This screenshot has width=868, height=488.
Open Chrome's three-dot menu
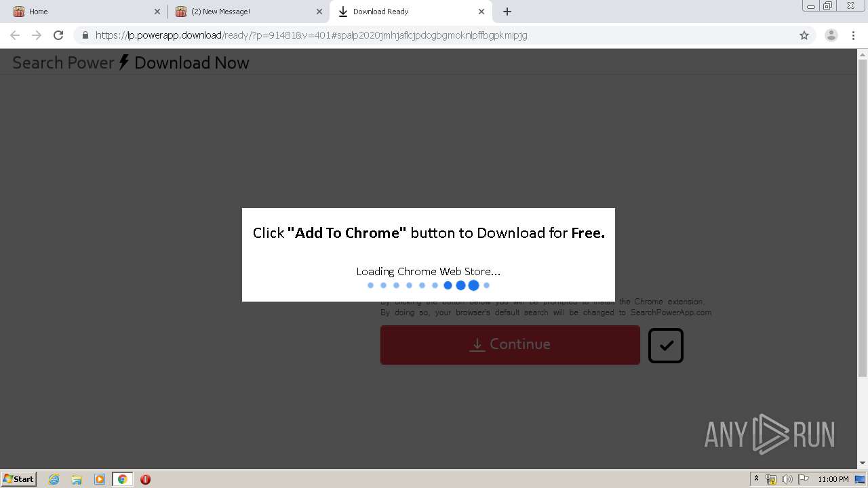[x=853, y=35]
